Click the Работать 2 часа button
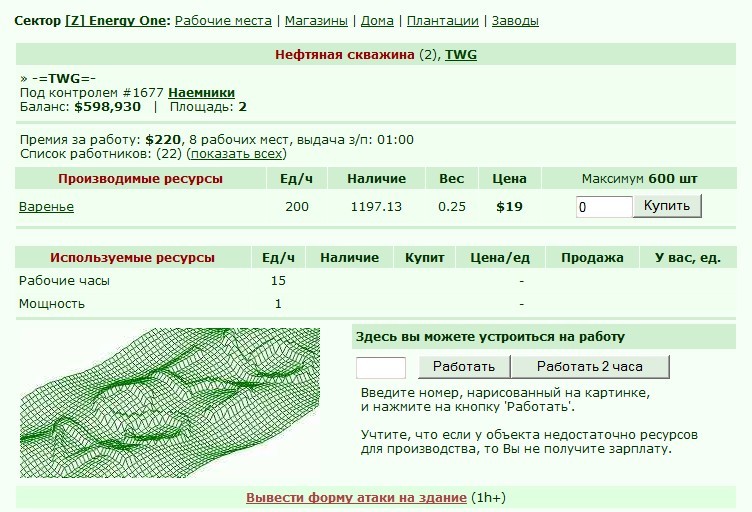The height and width of the screenshot is (512, 752). pos(589,367)
